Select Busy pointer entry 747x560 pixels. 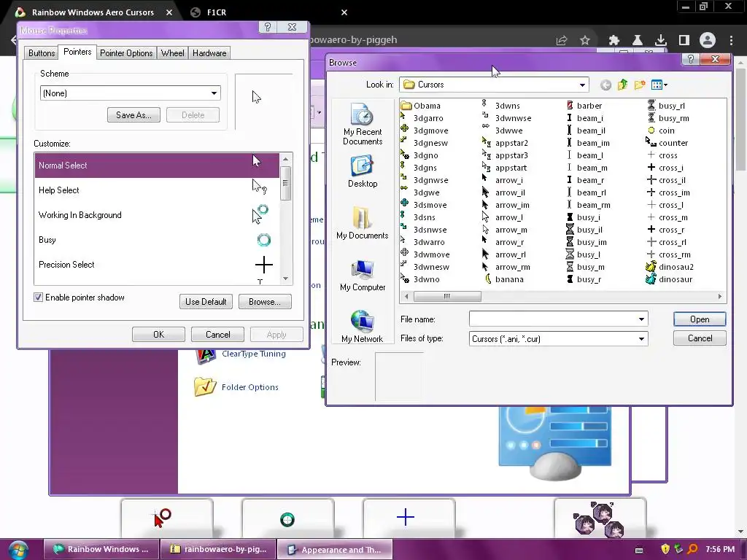[x=157, y=239]
